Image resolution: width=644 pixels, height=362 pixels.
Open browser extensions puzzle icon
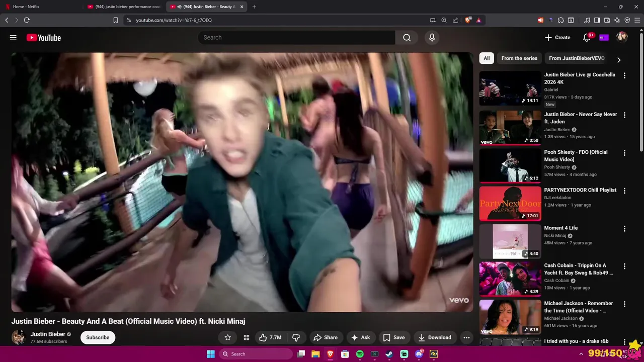pyautogui.click(x=561, y=20)
